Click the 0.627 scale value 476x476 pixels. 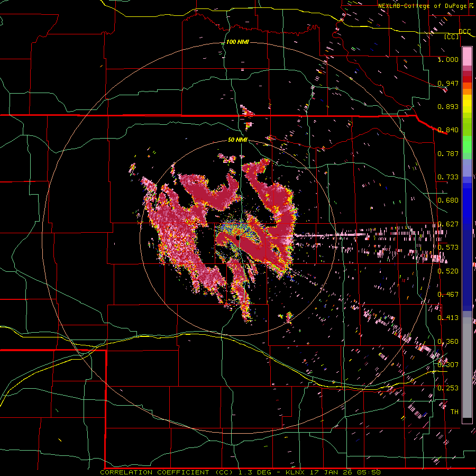coord(448,224)
